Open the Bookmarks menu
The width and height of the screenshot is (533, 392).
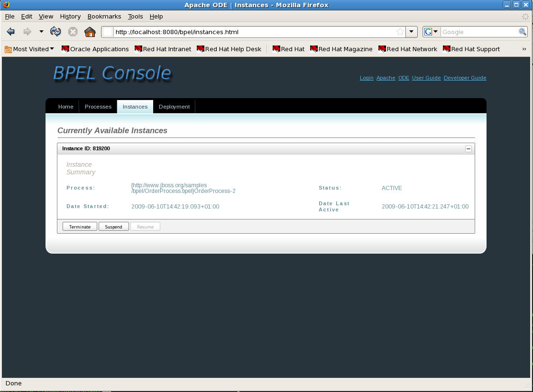[104, 16]
